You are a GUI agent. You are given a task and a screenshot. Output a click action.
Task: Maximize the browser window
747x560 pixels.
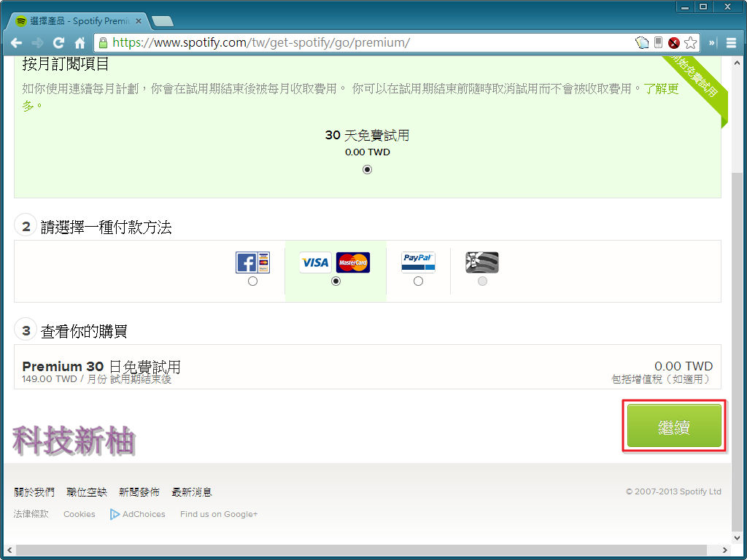pyautogui.click(x=703, y=7)
